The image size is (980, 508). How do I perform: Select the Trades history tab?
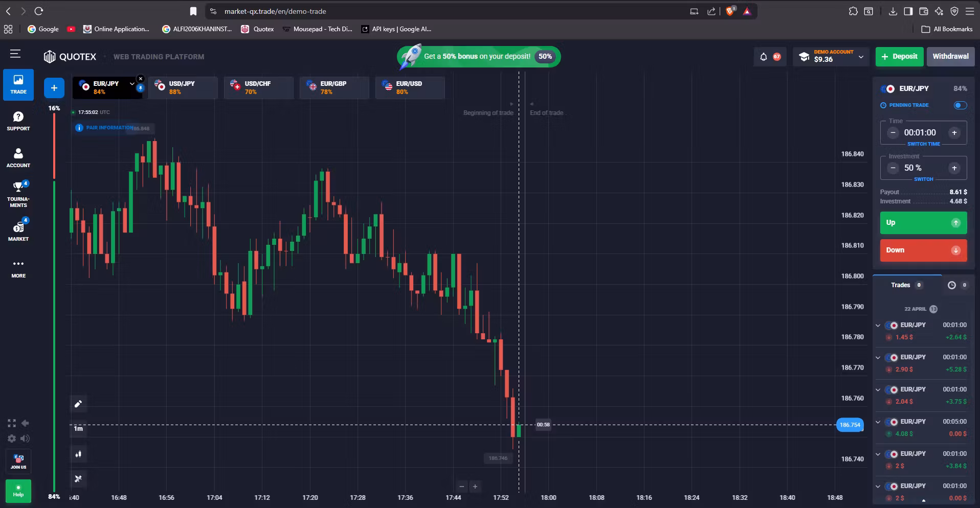(907, 285)
